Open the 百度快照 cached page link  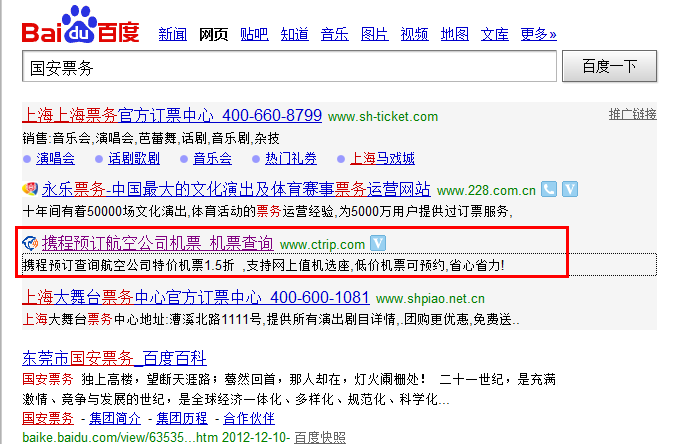point(321,436)
